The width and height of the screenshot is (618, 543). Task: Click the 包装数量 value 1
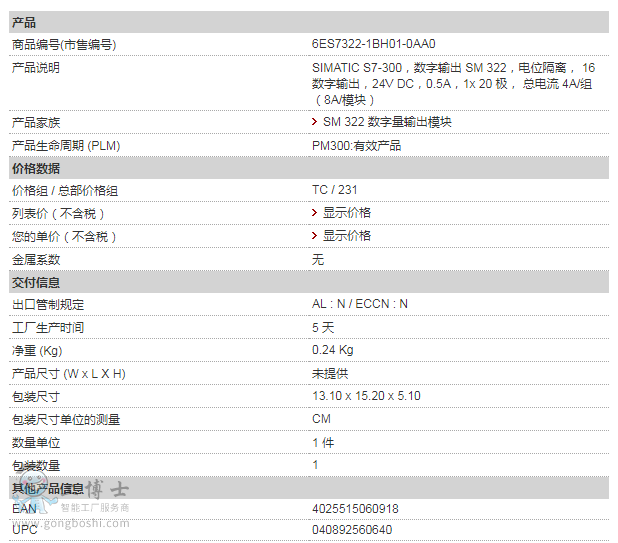(x=315, y=465)
